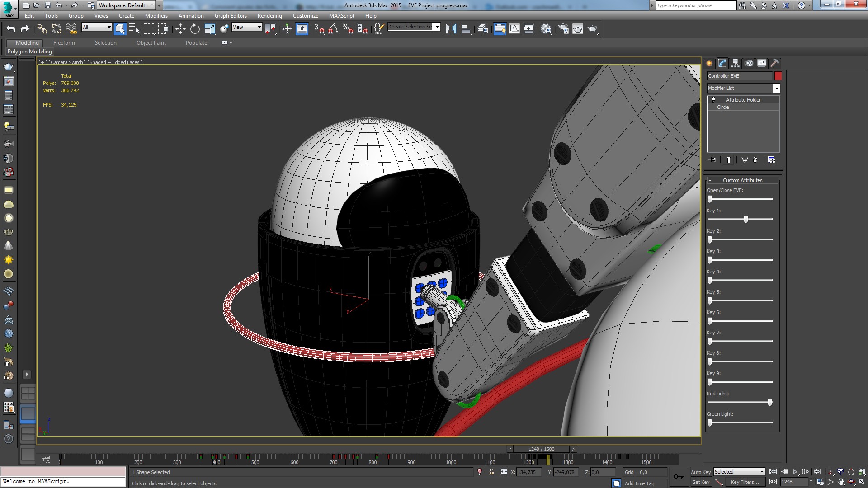Click the Play Animation button
The width and height of the screenshot is (868, 488).
point(795,472)
